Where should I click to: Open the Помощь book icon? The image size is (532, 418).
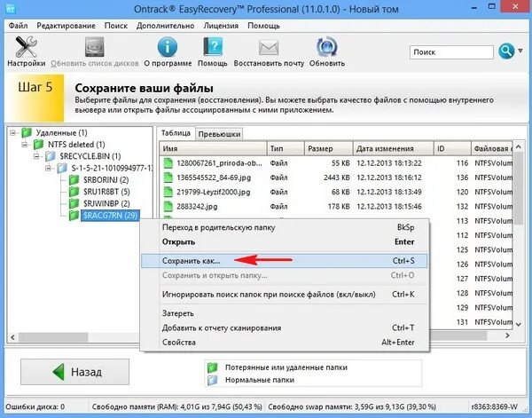point(213,47)
